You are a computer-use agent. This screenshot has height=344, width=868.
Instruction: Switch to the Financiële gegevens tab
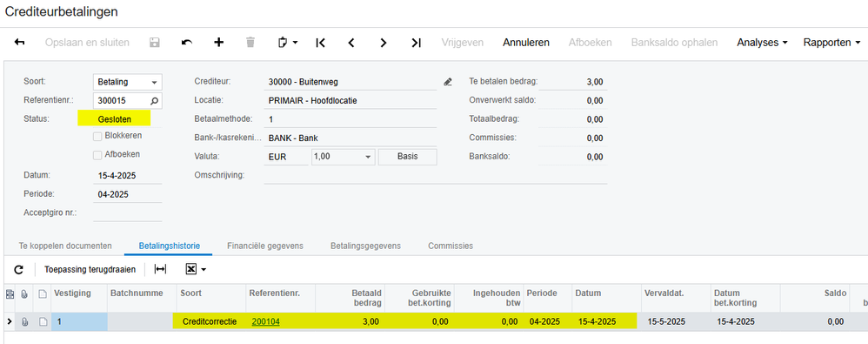[x=265, y=246]
